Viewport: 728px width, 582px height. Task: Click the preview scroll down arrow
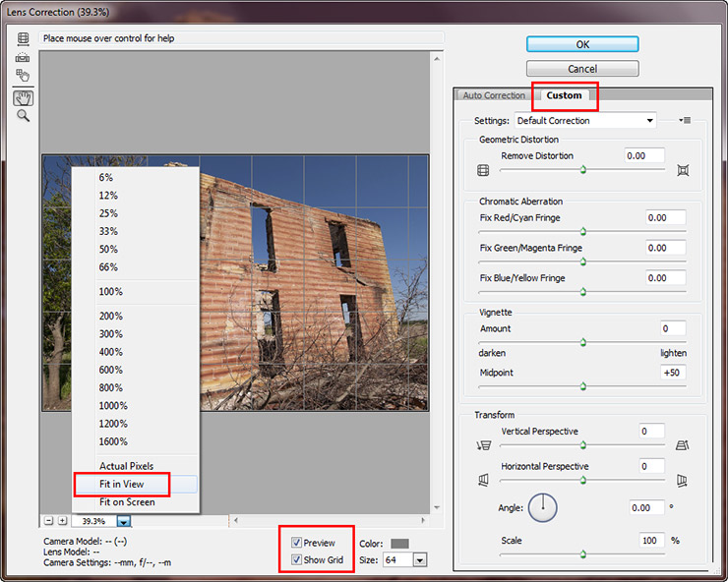coord(437,507)
